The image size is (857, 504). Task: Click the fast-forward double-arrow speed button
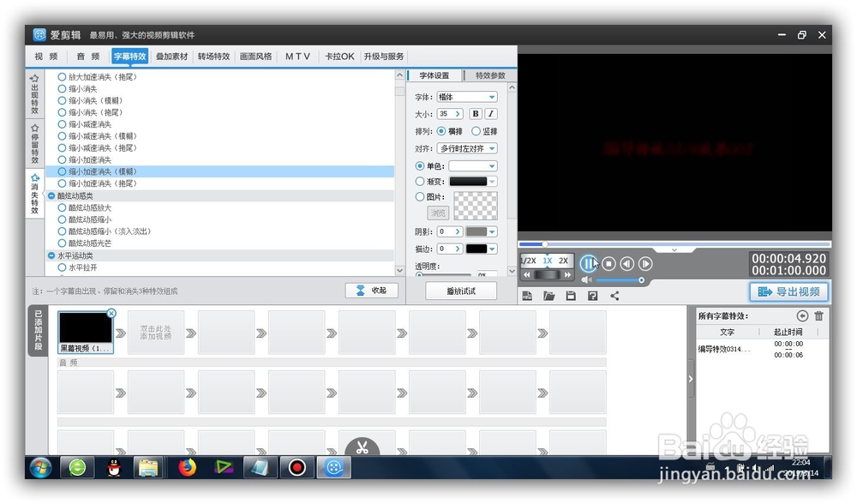click(567, 274)
